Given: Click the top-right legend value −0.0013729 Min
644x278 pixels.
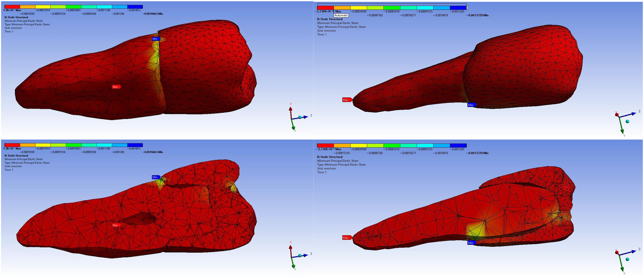Looking at the screenshot, I should (477, 15).
